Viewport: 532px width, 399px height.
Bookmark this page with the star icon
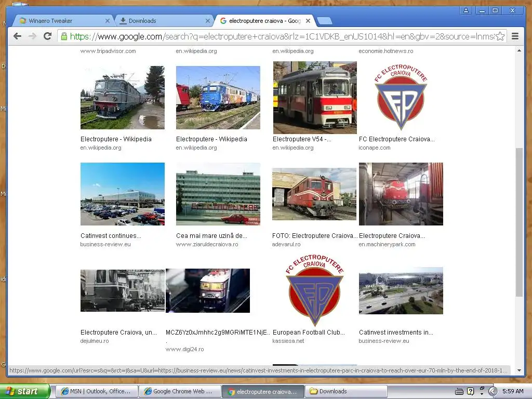pyautogui.click(x=500, y=36)
